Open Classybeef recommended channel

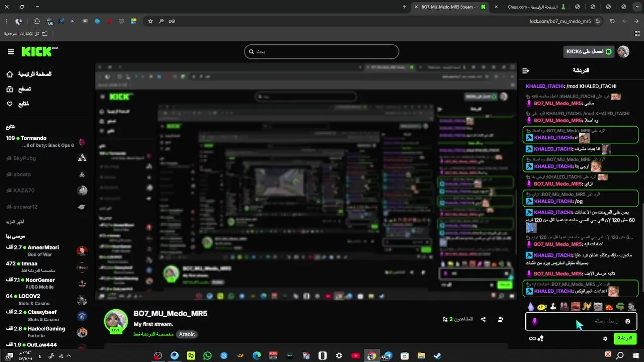[x=46, y=315]
